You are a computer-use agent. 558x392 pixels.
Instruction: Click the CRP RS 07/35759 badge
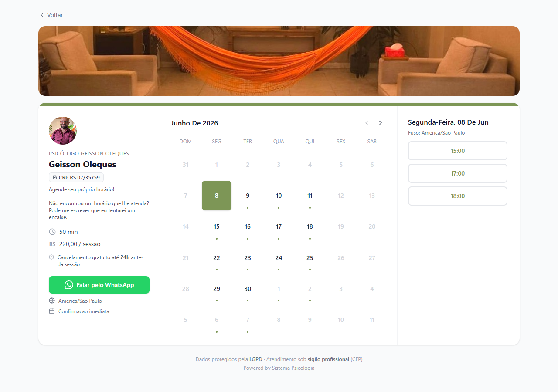[x=76, y=177]
